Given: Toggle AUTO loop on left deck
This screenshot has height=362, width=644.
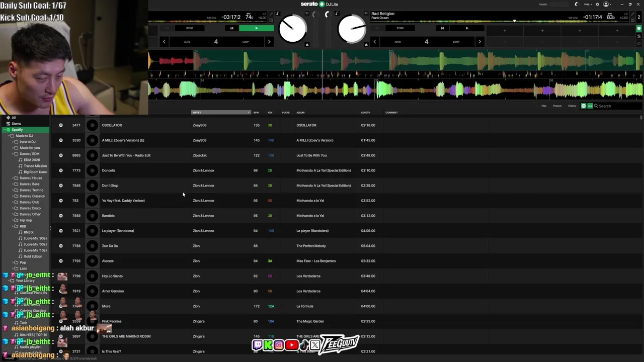Looking at the screenshot, I should 187,42.
